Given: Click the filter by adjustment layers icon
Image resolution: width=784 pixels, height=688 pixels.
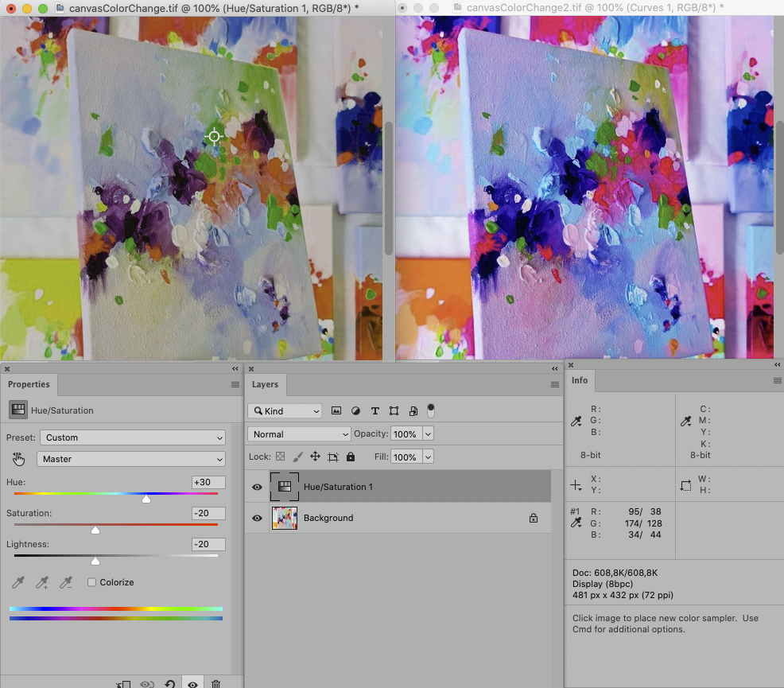Looking at the screenshot, I should point(355,410).
